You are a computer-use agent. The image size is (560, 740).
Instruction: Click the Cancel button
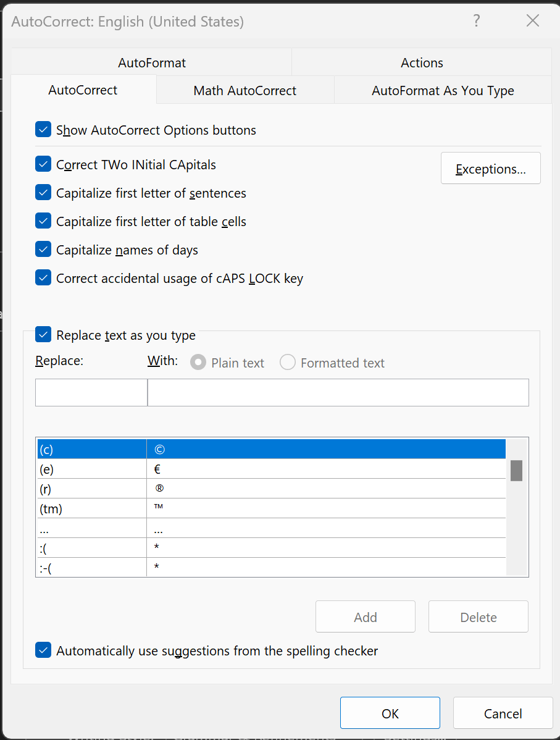pyautogui.click(x=503, y=713)
